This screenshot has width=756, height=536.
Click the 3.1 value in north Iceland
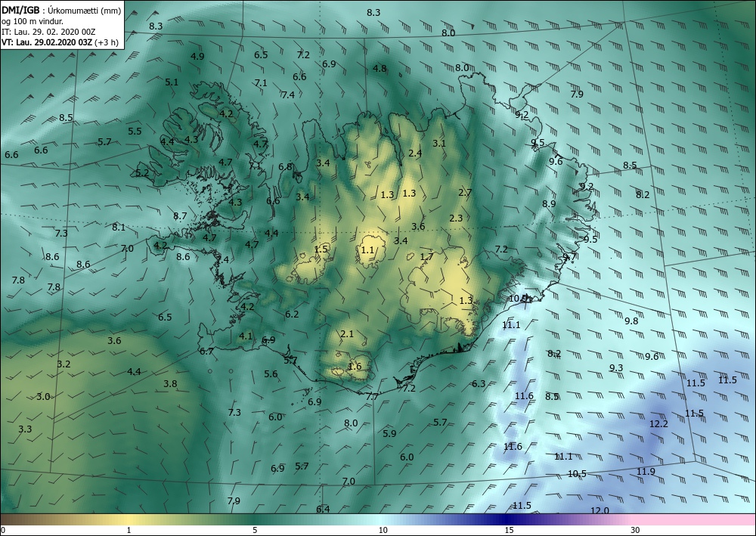(x=438, y=143)
